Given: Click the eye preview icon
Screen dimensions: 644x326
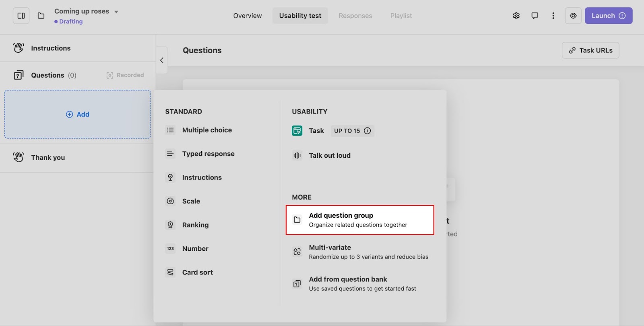Looking at the screenshot, I should pos(573,16).
